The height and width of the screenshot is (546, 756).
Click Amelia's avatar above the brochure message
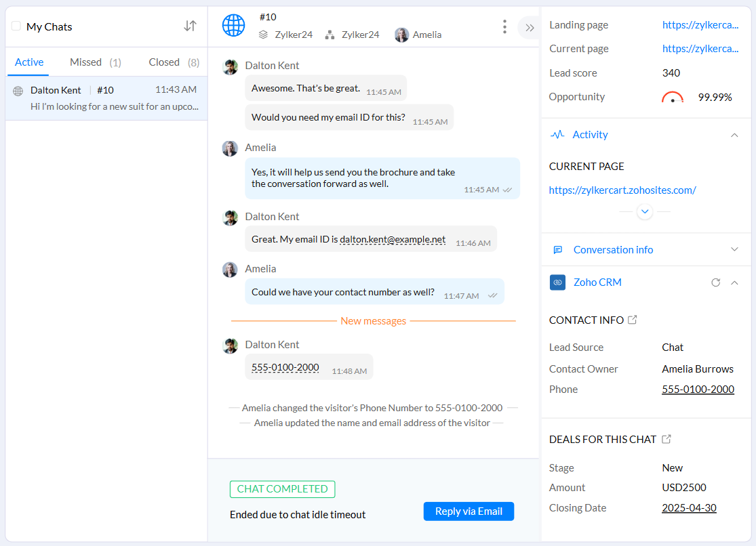(230, 148)
